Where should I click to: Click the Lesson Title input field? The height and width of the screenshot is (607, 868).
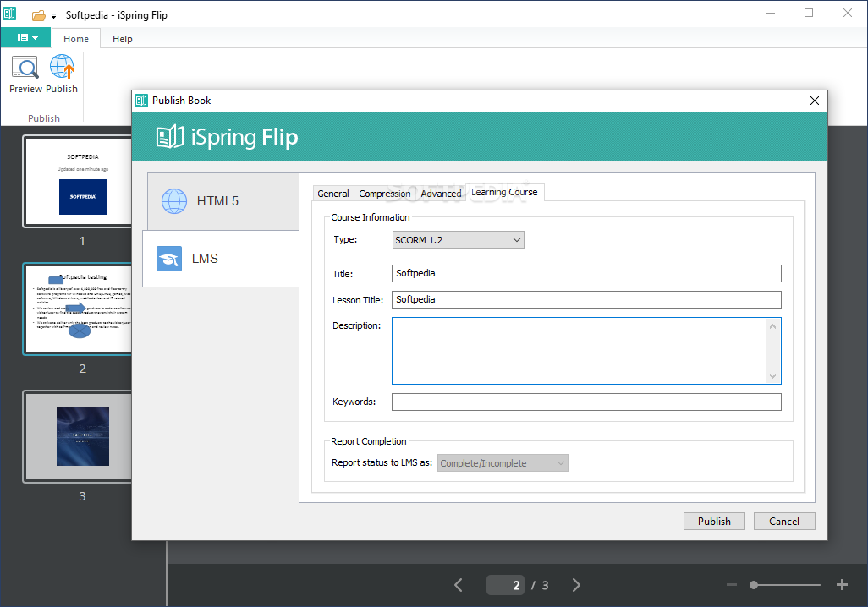click(x=586, y=299)
